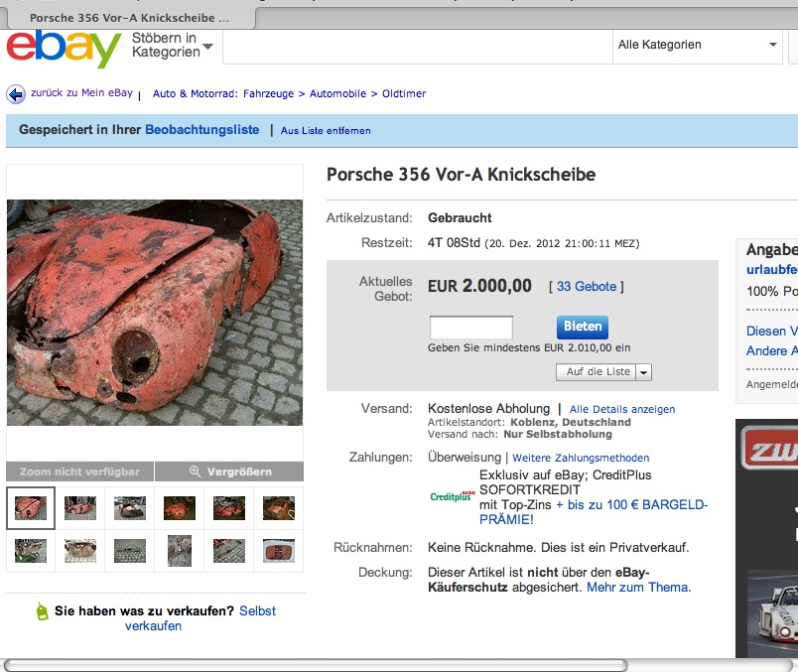The image size is (798, 672).
Task: Open the Beobachtungsliste link
Action: (x=202, y=130)
